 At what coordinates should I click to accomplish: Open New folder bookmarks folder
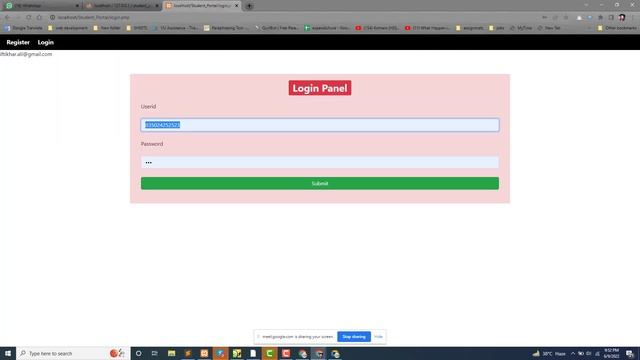click(107, 28)
